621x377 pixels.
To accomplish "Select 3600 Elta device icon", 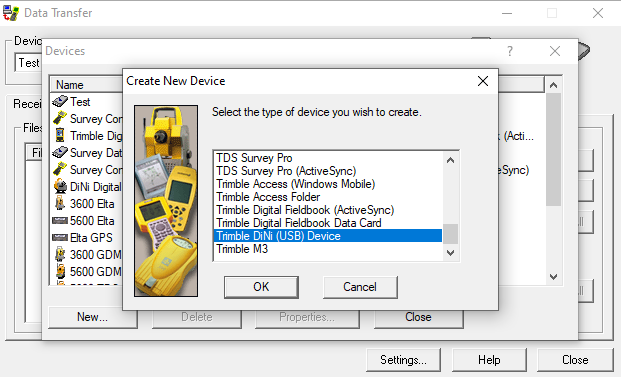I will click(x=60, y=203).
